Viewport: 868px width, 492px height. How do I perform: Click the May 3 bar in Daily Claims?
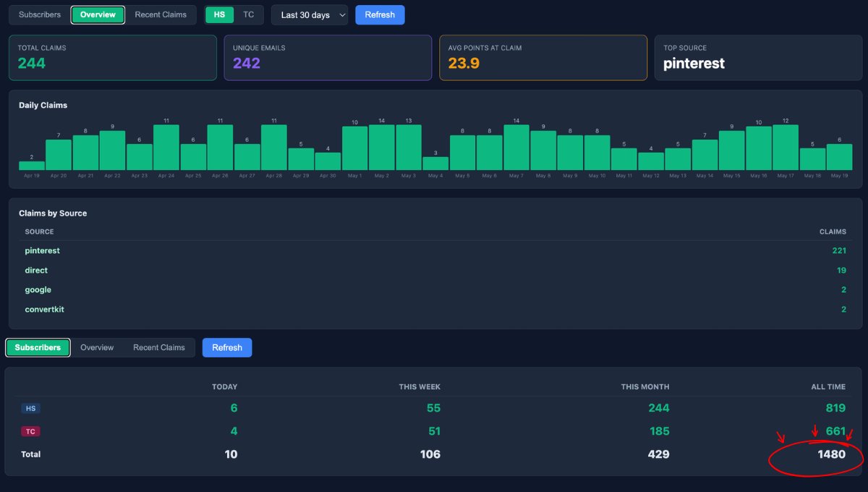point(409,148)
